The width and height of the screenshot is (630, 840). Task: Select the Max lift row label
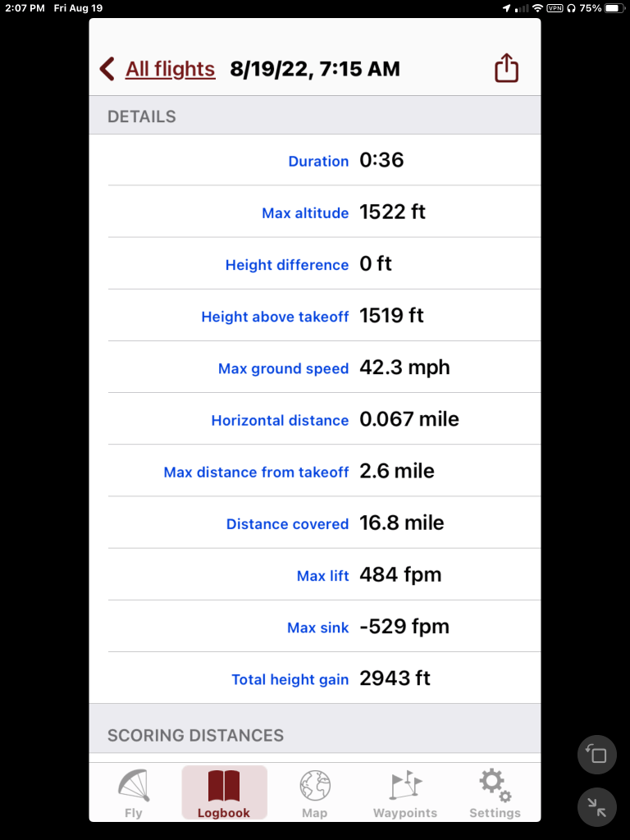(322, 576)
